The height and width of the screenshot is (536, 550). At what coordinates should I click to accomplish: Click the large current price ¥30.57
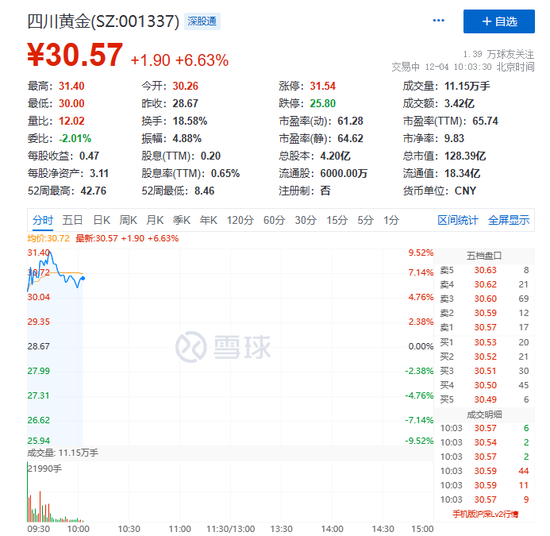click(x=75, y=55)
